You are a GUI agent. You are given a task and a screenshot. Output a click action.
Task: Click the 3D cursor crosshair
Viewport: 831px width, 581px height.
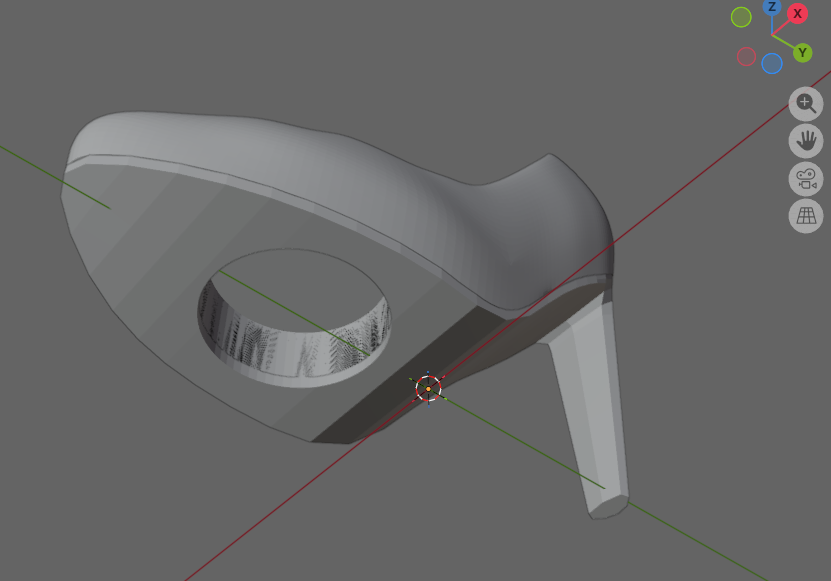(x=428, y=388)
